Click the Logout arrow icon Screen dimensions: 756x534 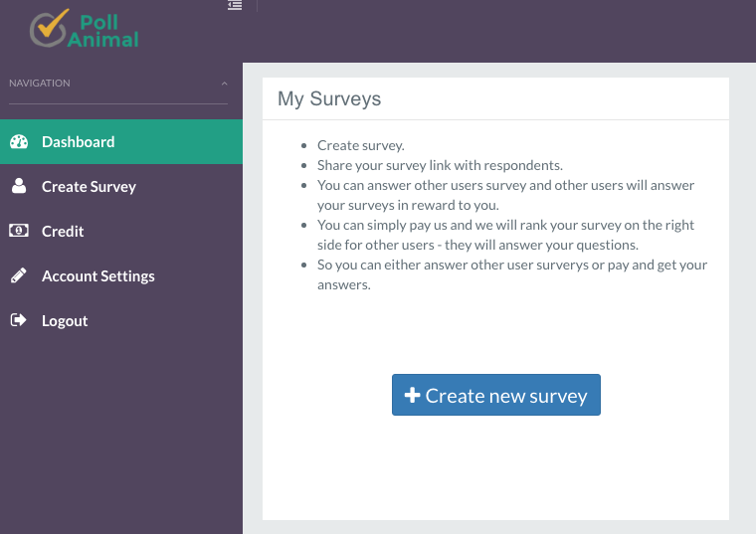(x=19, y=320)
